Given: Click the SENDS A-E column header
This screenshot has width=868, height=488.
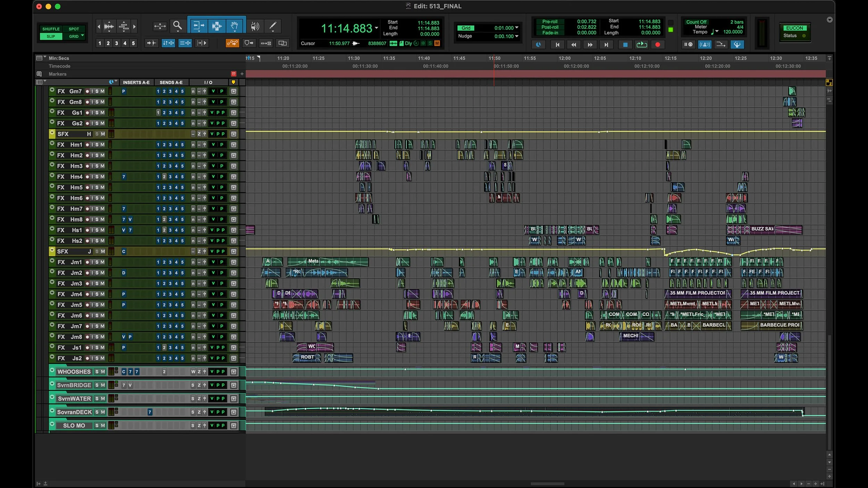Looking at the screenshot, I should point(171,82).
